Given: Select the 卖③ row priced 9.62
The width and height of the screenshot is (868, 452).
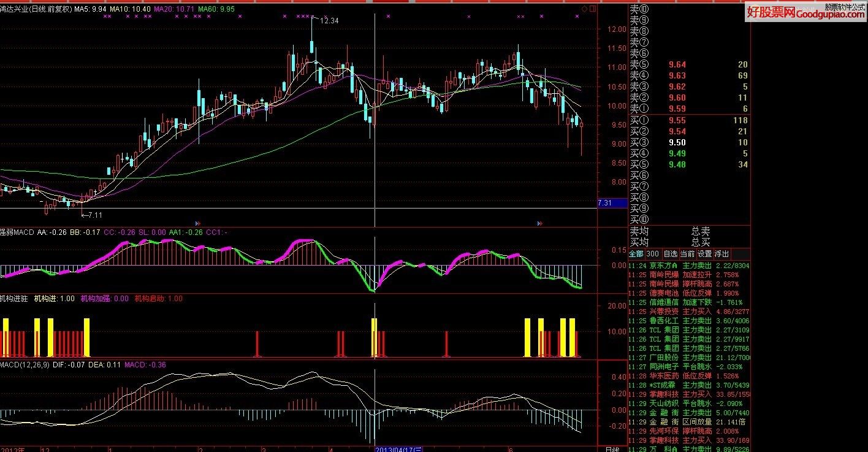Looking at the screenshot, I should pos(690,86).
